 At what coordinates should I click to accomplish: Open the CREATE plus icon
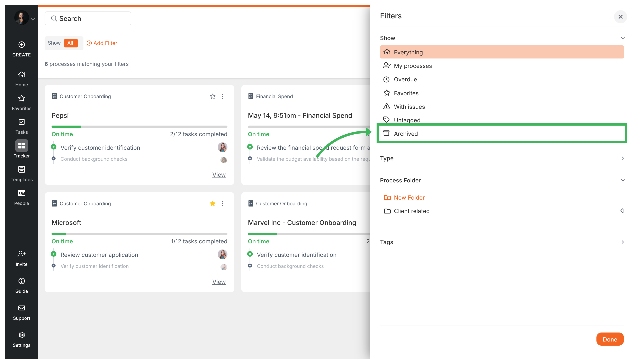(21, 45)
